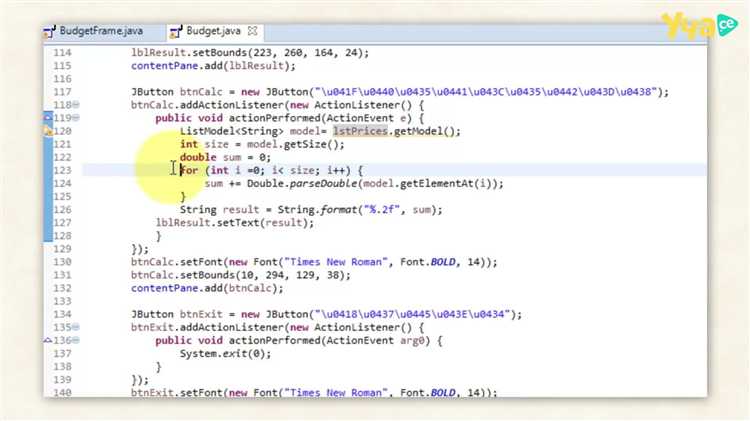Click the 'btnCalc.setFont(new Font' line

314,262
